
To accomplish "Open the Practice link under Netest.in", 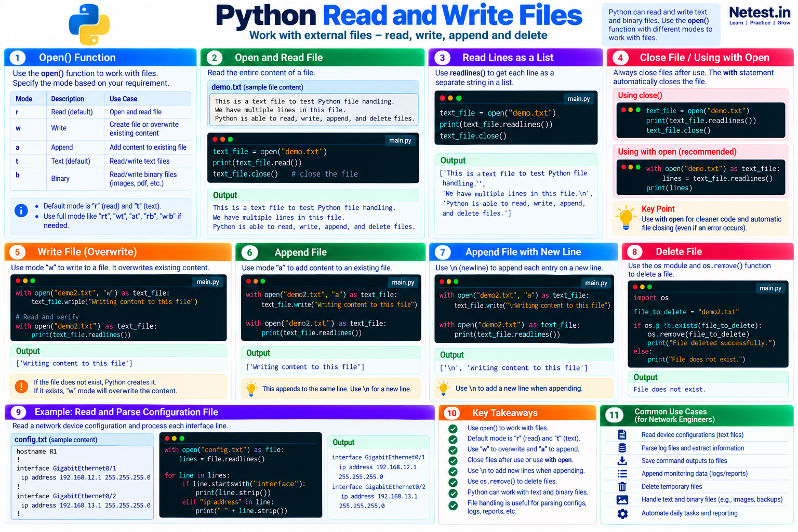I will [x=760, y=23].
